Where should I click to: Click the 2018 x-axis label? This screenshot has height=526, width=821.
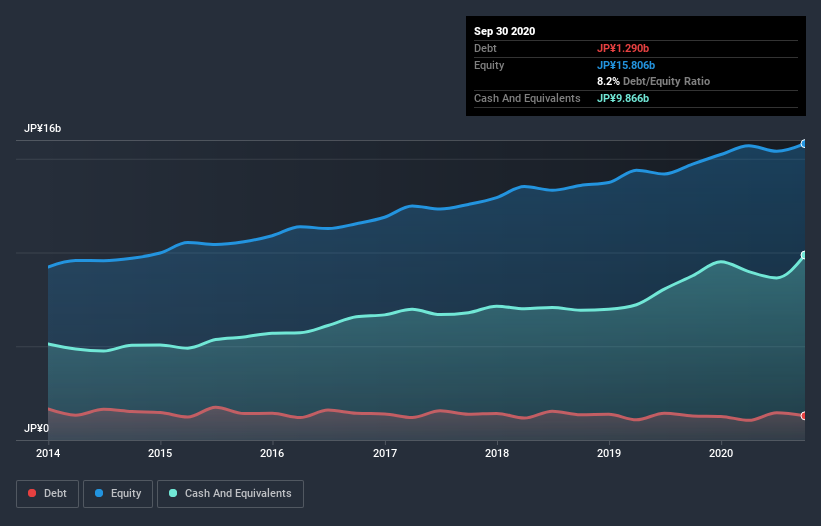point(497,453)
